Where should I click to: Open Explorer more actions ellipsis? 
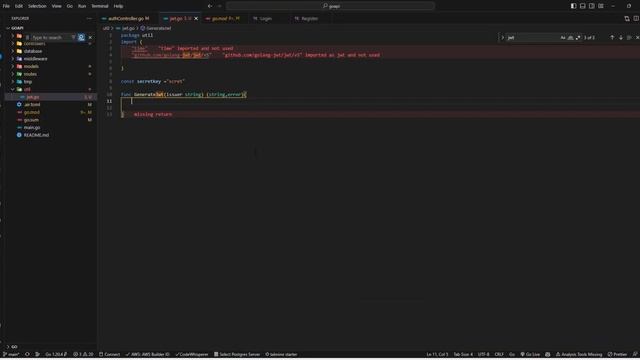click(89, 18)
